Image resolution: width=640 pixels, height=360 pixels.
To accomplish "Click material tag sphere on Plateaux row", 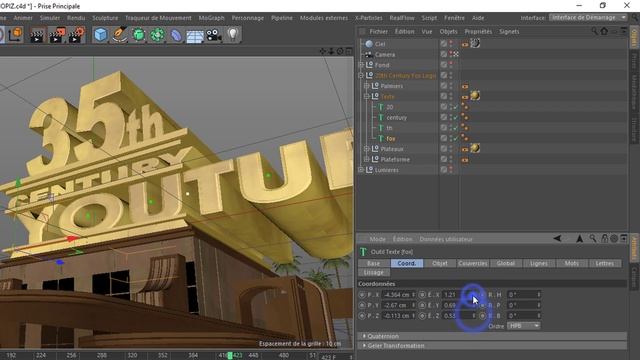I will (x=475, y=148).
